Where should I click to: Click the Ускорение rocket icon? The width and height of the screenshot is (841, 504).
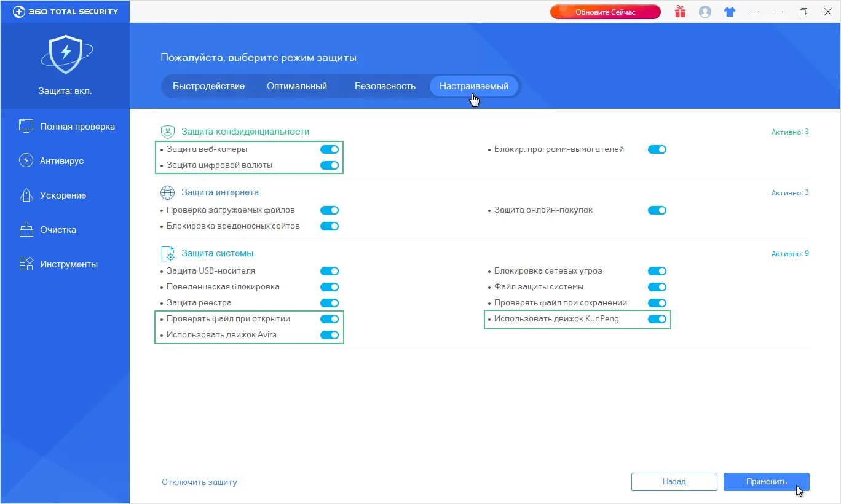pos(26,195)
